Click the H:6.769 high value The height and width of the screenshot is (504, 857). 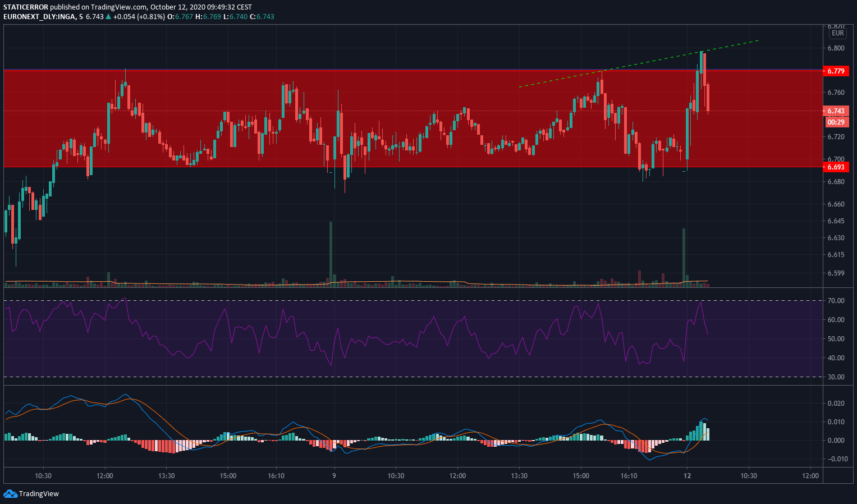click(208, 17)
